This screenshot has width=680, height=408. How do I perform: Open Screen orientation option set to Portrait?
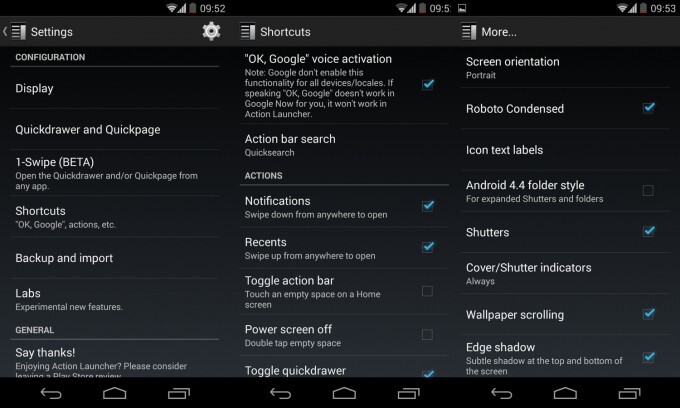565,68
